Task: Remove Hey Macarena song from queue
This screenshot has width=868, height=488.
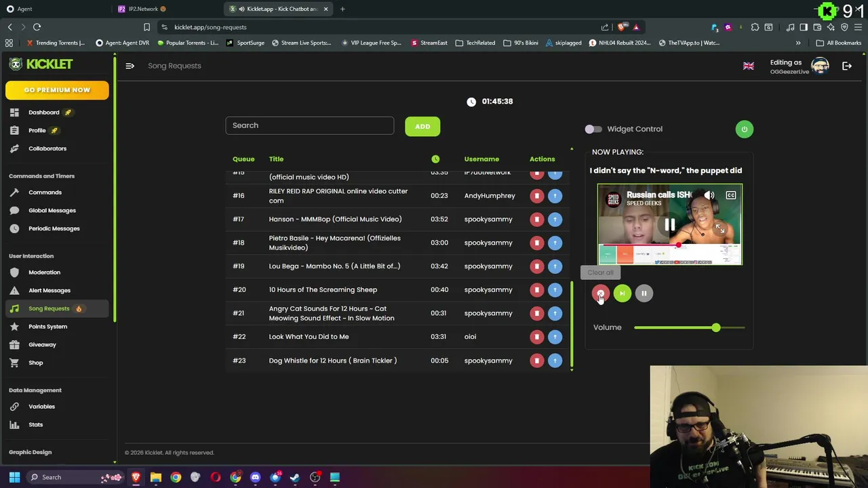Action: pyautogui.click(x=536, y=243)
